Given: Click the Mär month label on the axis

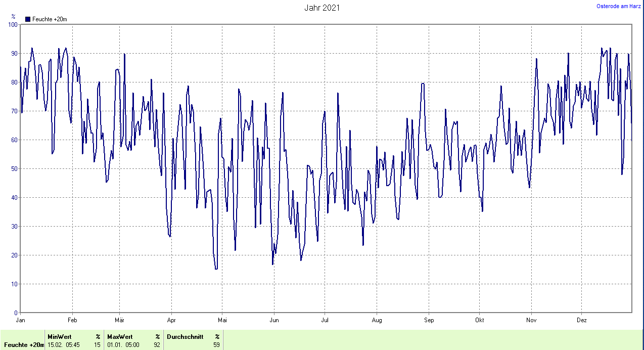Looking at the screenshot, I should coord(120,320).
